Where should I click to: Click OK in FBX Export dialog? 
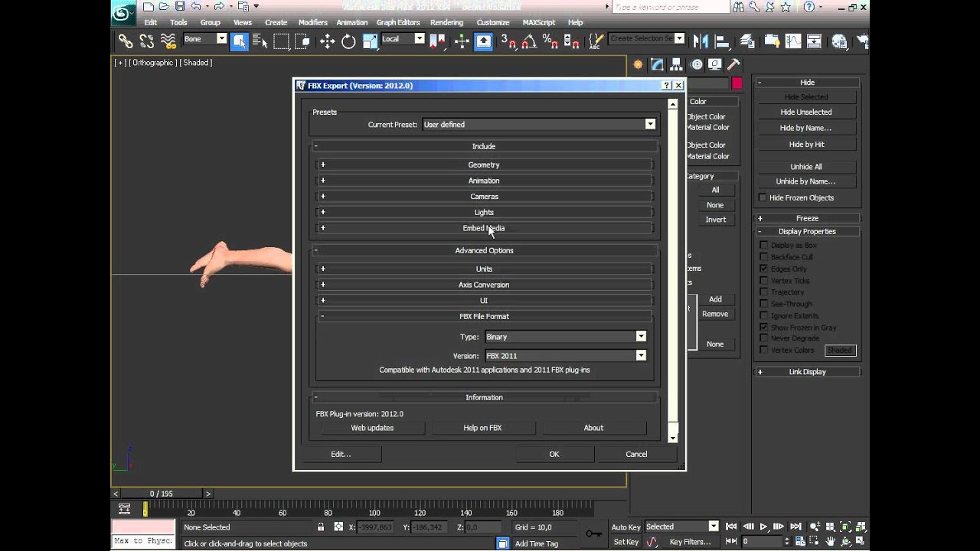coord(554,454)
